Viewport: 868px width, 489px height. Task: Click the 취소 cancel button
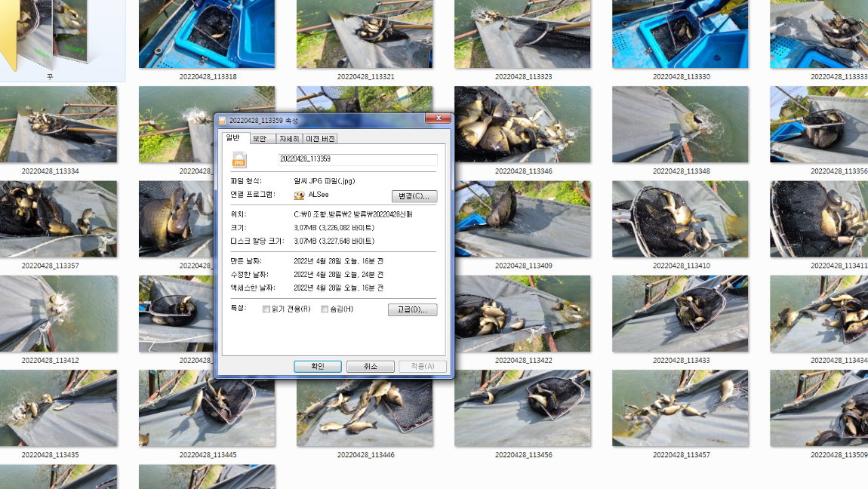(370, 366)
